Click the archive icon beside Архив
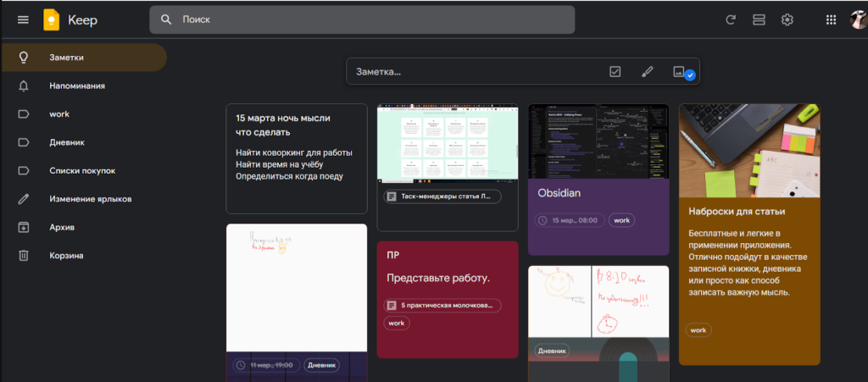The width and height of the screenshot is (868, 382). 23,227
